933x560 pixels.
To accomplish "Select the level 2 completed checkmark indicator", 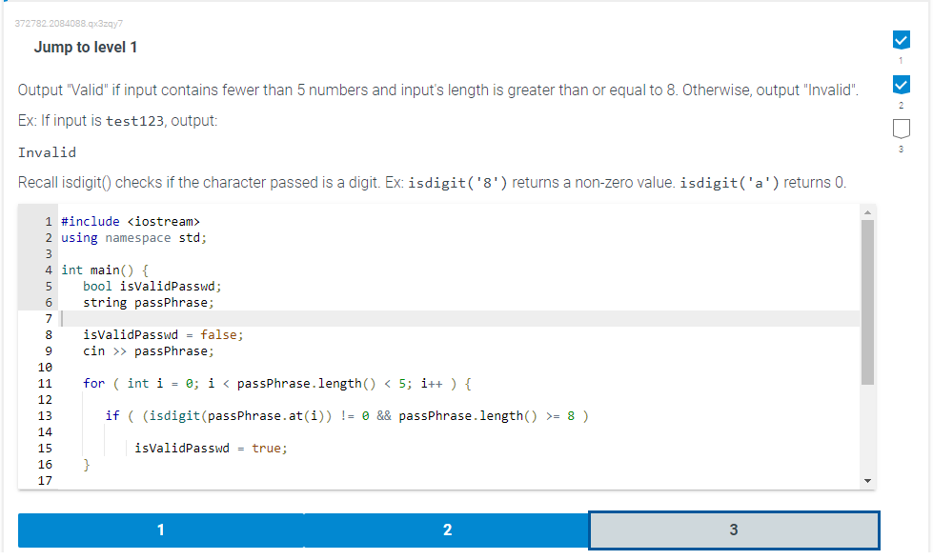I will coord(901,85).
